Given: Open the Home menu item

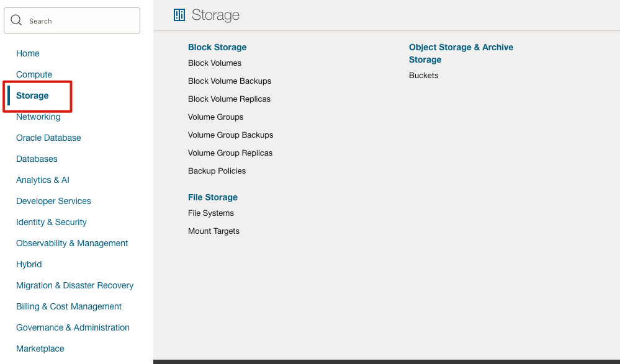Looking at the screenshot, I should click(x=28, y=53).
